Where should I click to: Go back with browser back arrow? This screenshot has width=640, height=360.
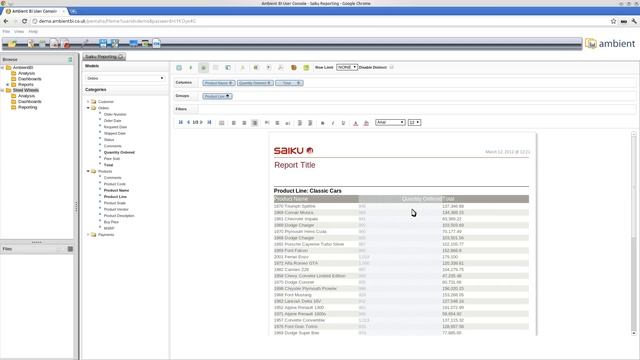point(6,21)
